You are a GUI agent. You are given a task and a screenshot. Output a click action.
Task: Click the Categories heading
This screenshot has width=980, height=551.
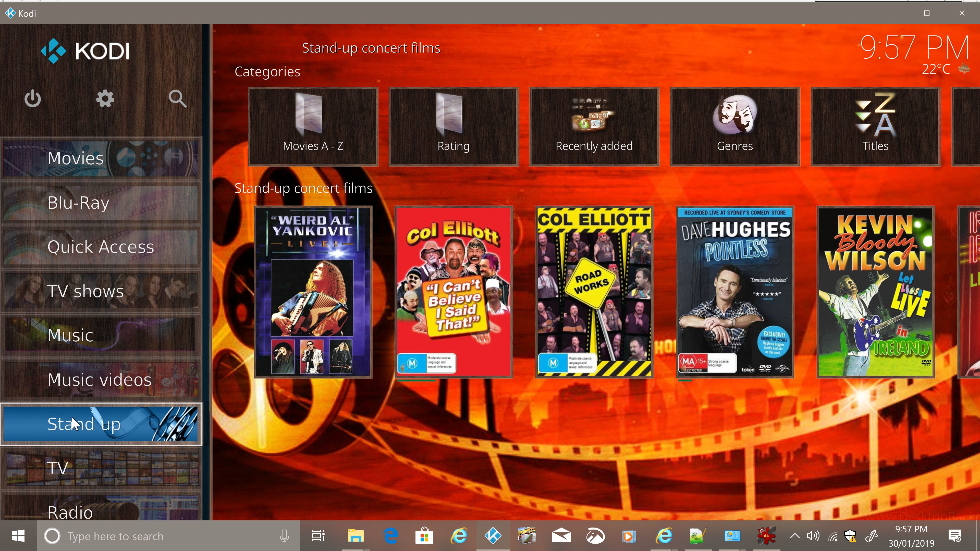267,71
